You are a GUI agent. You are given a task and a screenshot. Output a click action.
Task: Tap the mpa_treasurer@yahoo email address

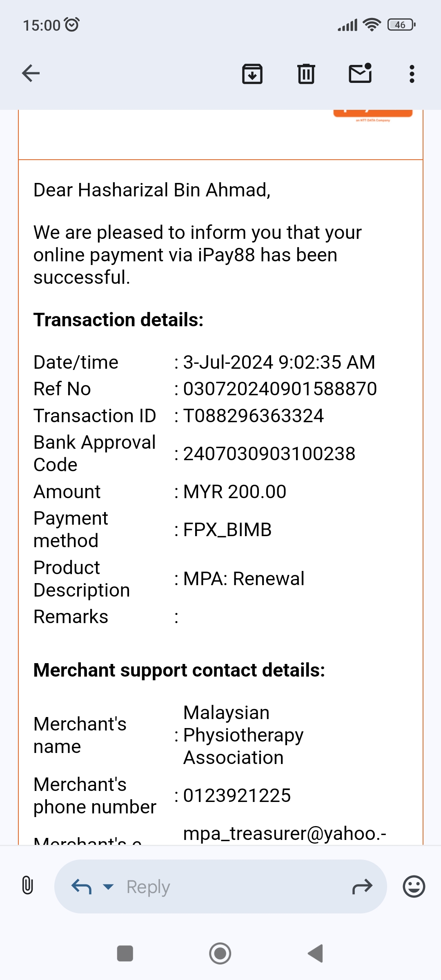(284, 833)
